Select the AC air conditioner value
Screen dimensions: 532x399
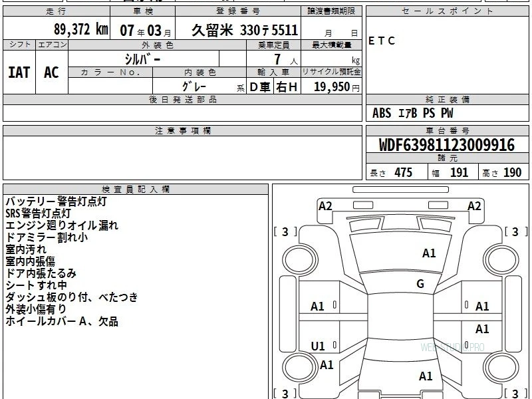tap(52, 72)
